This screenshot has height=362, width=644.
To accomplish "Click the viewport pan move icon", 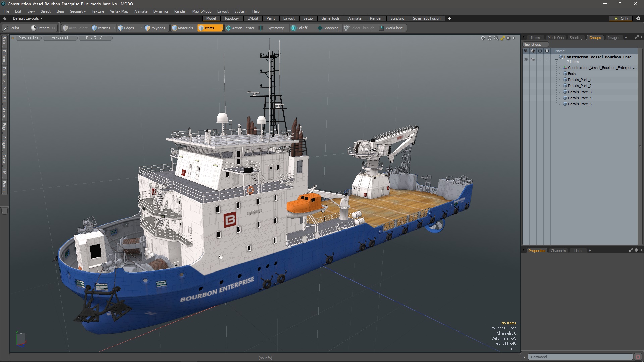I will click(483, 38).
